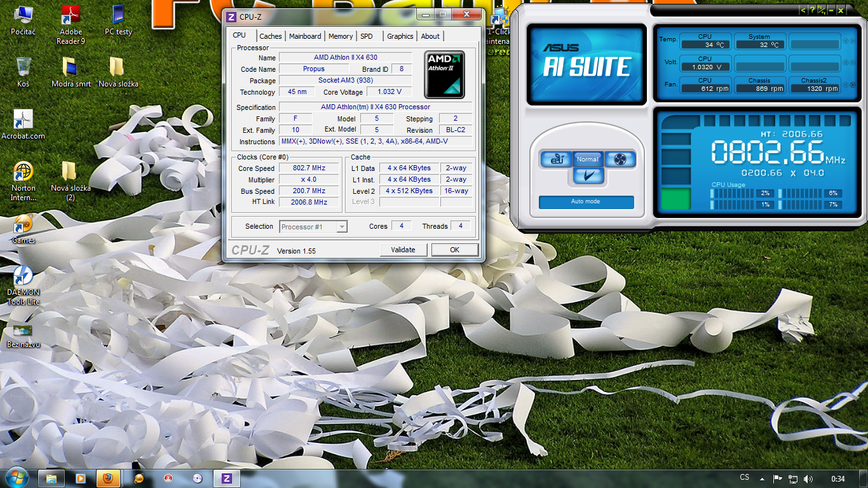Click the network icon in system tray
Image resolution: width=868 pixels, height=488 pixels.
pyautogui.click(x=793, y=478)
